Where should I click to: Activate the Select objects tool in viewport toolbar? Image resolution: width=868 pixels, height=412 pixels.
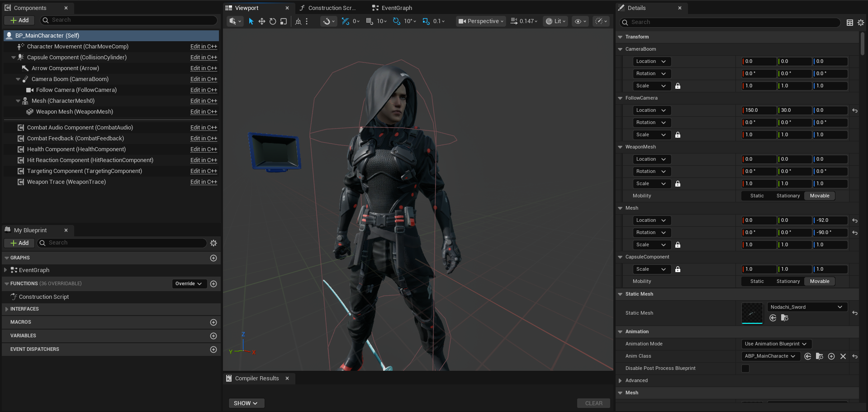coord(251,21)
